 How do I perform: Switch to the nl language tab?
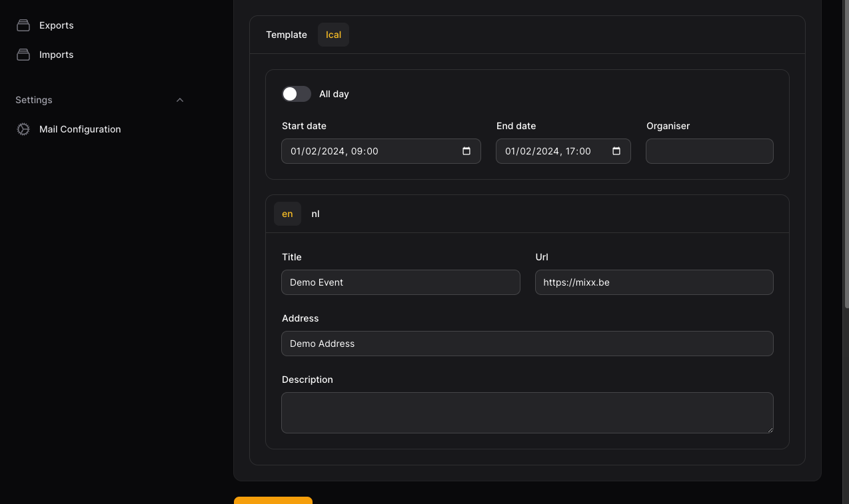coord(315,214)
